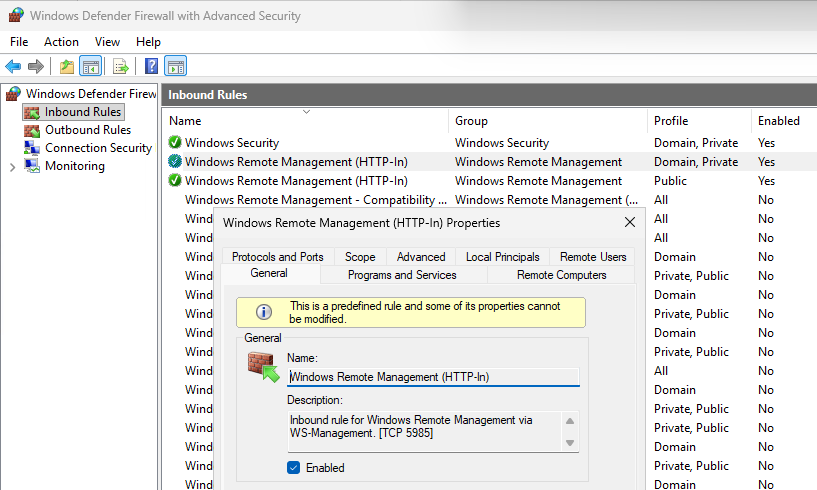This screenshot has height=490, width=817.
Task: Click the Export List toolbar icon
Action: tap(120, 66)
